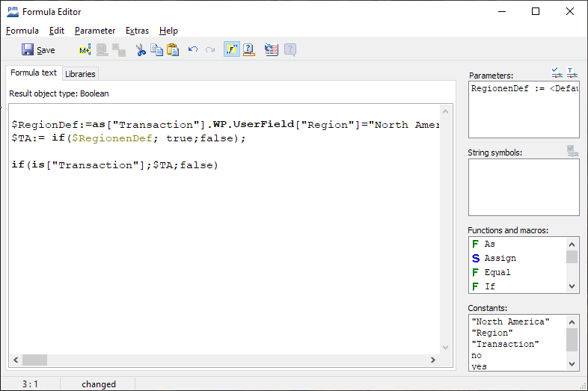The width and height of the screenshot is (588, 391).
Task: Click the yellow M+ macro icon
Action: coord(85,50)
